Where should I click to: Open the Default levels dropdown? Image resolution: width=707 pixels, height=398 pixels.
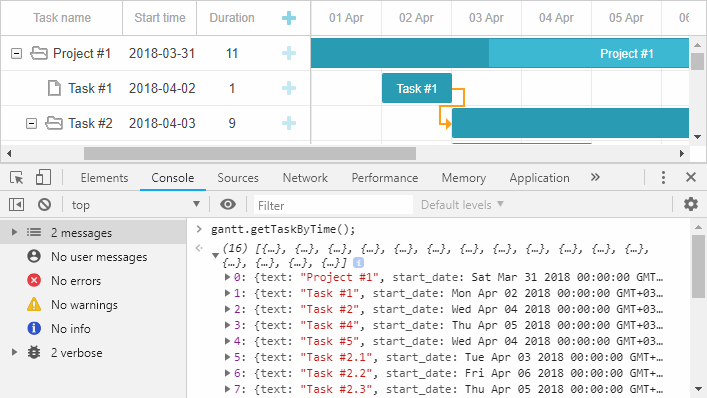click(462, 205)
